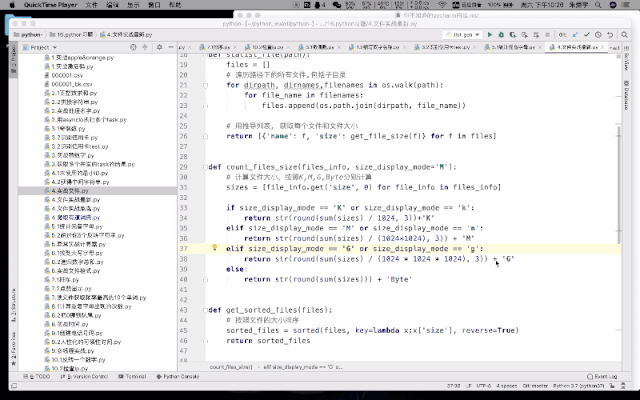Open the Apple menu
Screen dimensions: 640x400
click(12, 5)
